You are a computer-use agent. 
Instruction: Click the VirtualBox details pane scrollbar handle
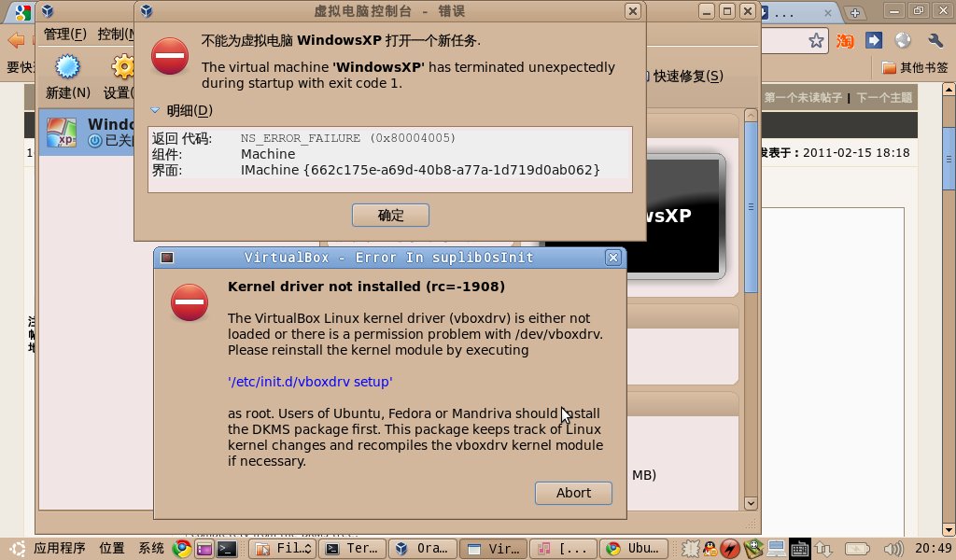(x=751, y=207)
